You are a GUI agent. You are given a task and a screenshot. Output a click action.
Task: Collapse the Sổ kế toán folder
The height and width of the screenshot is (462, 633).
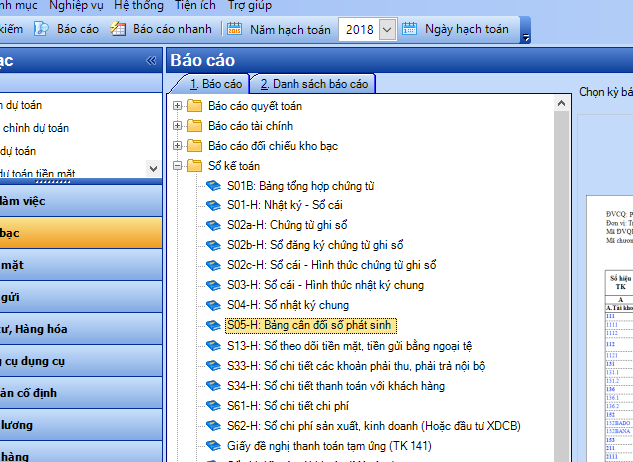[x=178, y=166]
